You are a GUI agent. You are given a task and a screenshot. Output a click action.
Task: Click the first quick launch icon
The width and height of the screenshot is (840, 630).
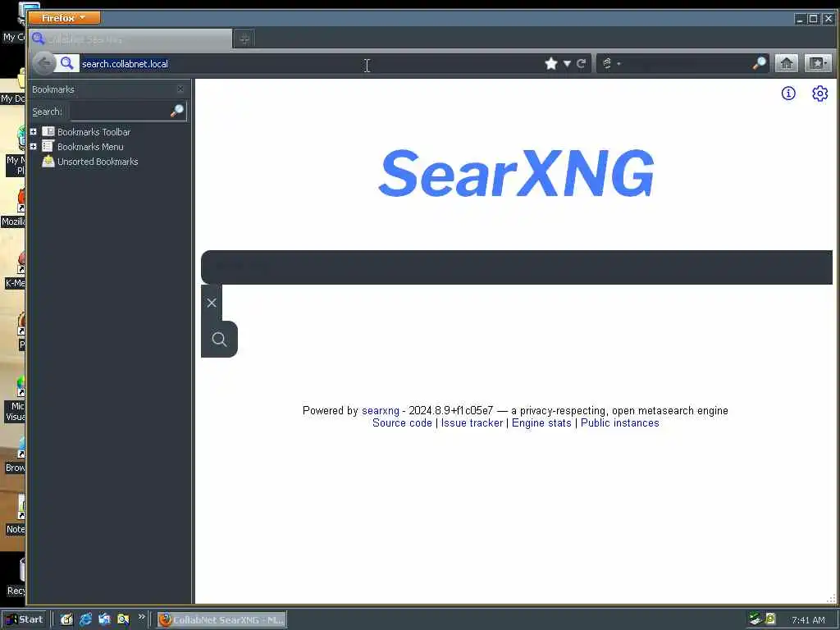pos(66,620)
